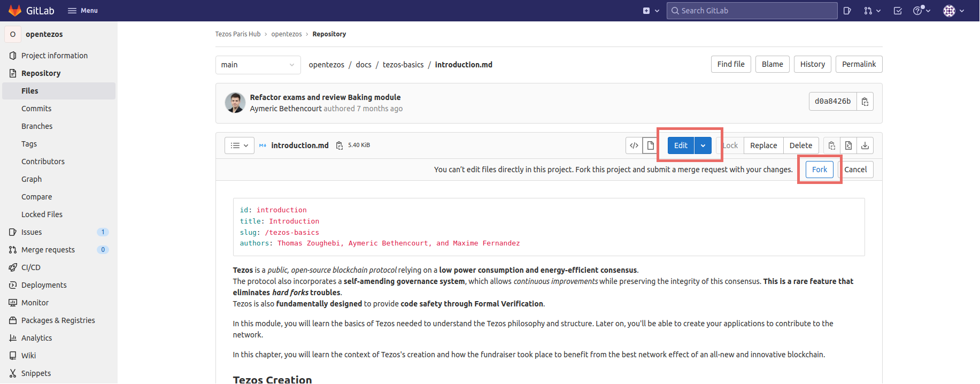Copy file path next to introduction.md

coord(339,145)
